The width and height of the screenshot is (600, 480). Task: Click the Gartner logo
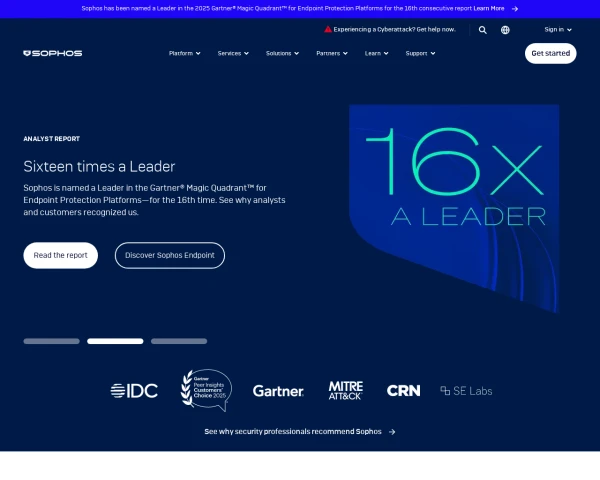tap(278, 391)
